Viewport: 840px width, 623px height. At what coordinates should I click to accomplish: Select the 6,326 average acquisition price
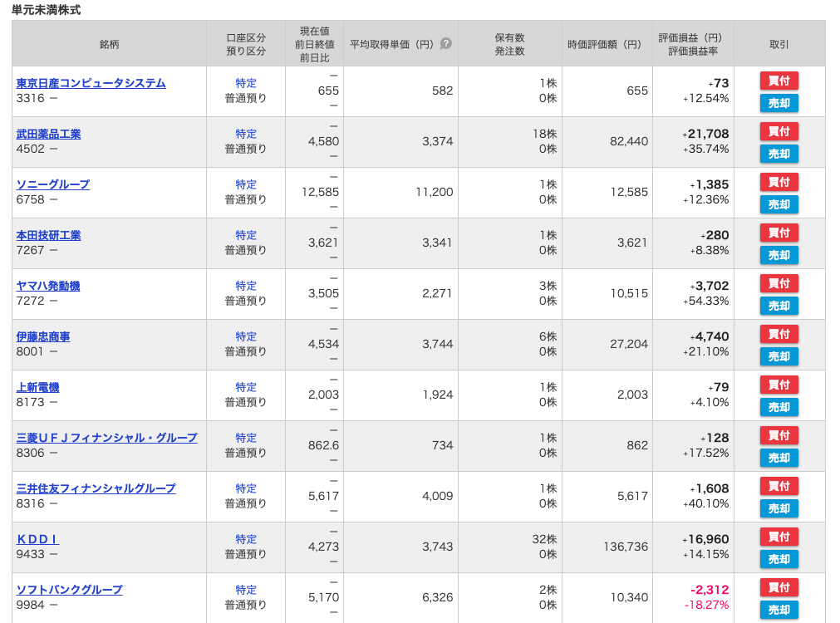[438, 597]
